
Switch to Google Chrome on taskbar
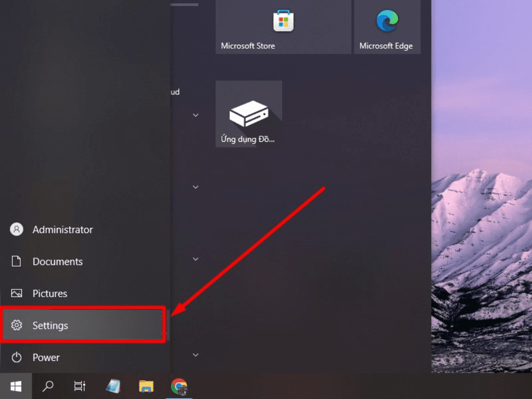179,386
